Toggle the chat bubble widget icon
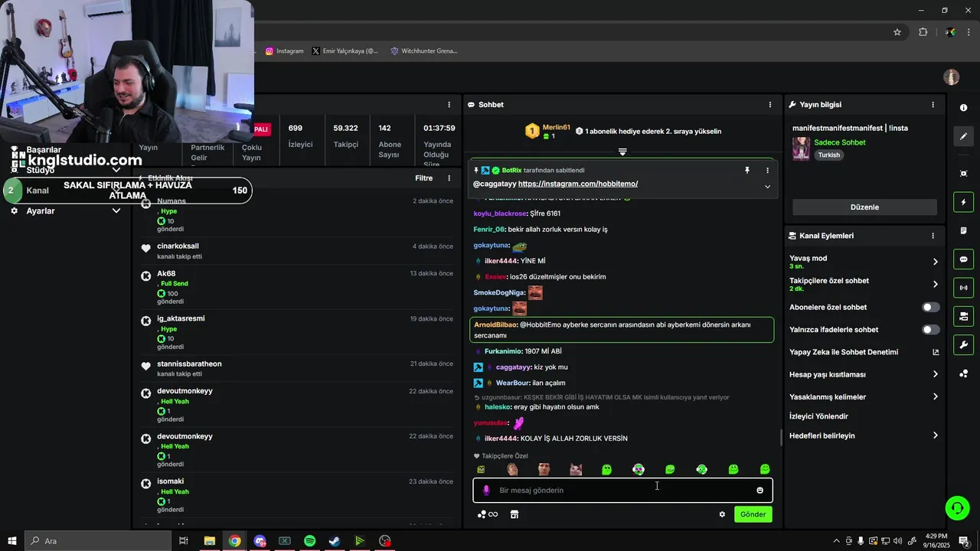The height and width of the screenshot is (551, 980). pos(963,259)
